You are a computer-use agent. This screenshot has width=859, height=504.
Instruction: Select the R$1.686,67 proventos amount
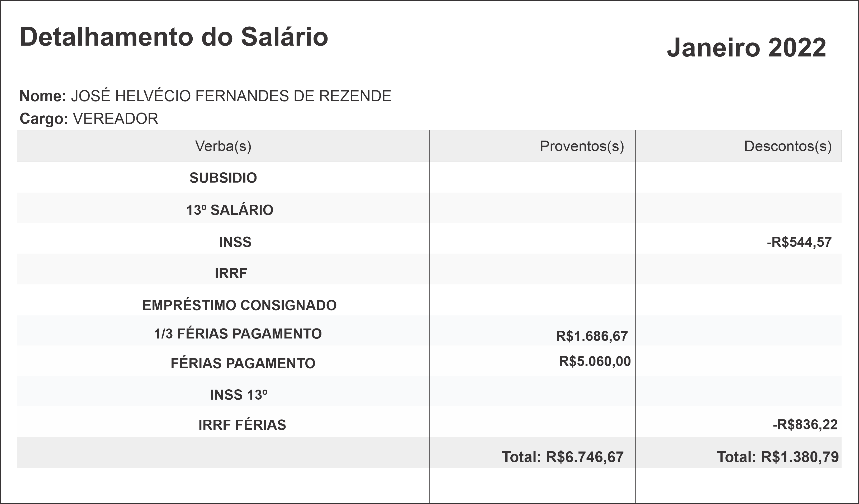click(x=591, y=336)
